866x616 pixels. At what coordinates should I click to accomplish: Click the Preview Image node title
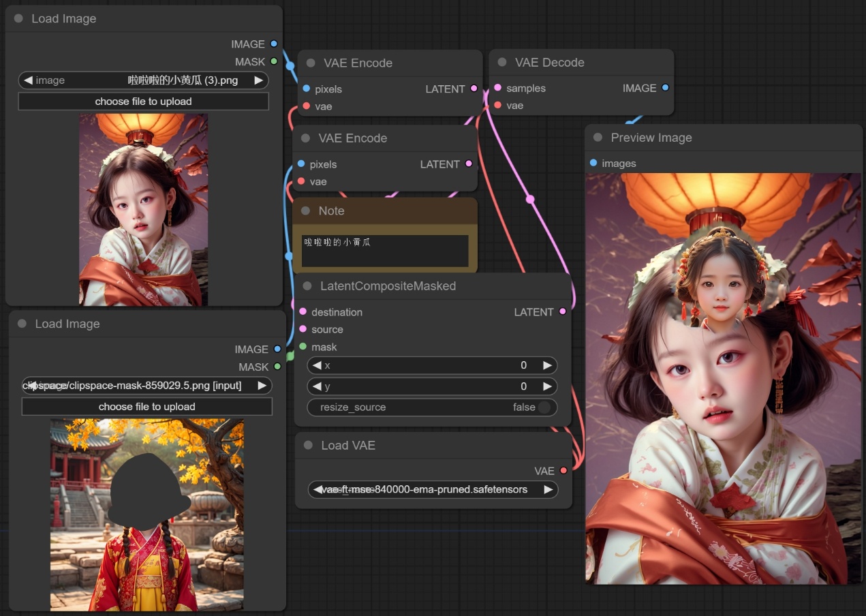coord(651,138)
